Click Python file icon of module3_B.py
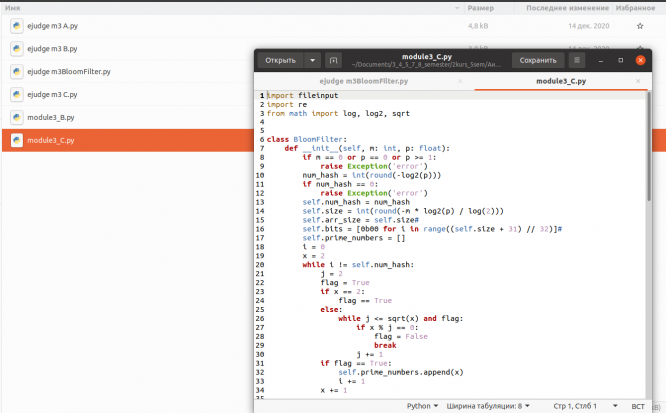The height and width of the screenshot is (413, 666). click(x=17, y=118)
